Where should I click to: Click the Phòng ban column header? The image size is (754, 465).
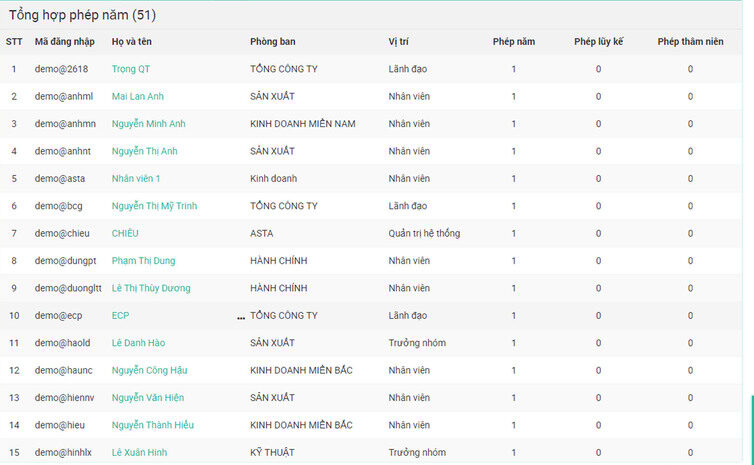tap(273, 41)
